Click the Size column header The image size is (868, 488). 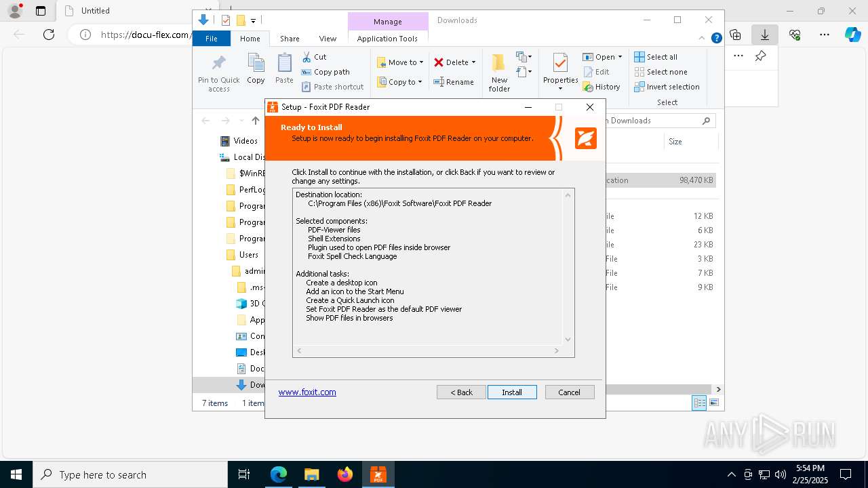pyautogui.click(x=675, y=142)
